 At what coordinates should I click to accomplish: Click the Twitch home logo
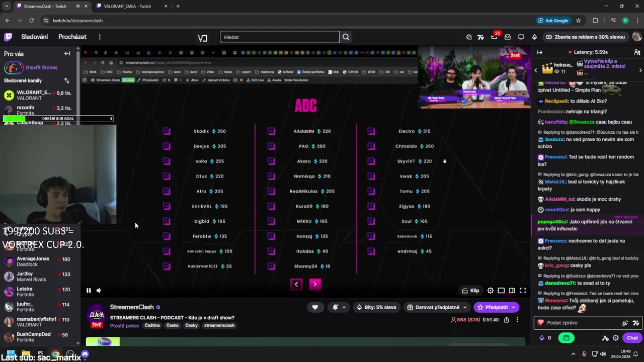8,37
